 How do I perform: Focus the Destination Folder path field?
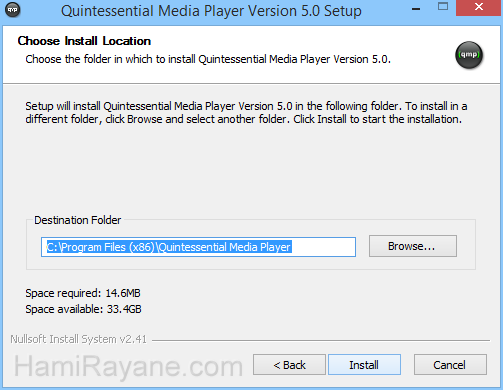[x=198, y=247]
